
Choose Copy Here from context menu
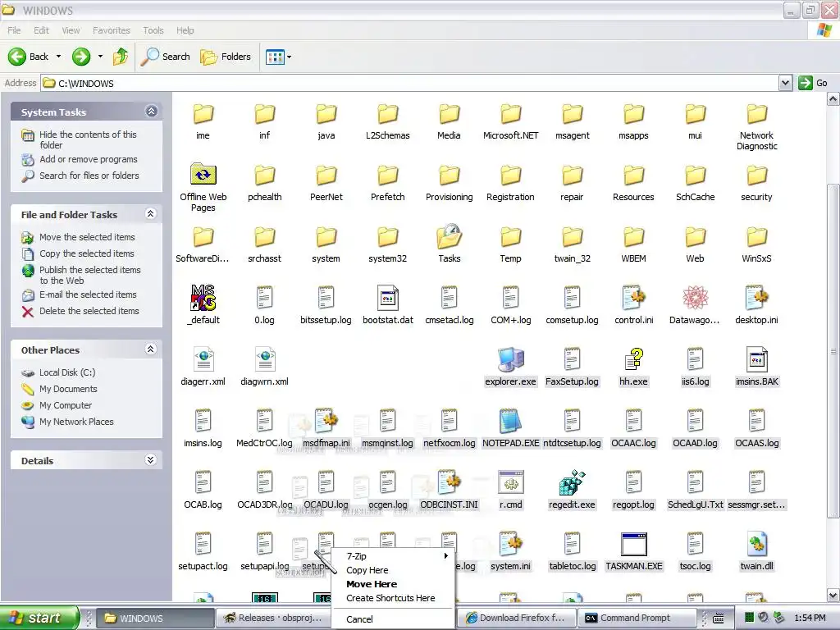coord(393,570)
